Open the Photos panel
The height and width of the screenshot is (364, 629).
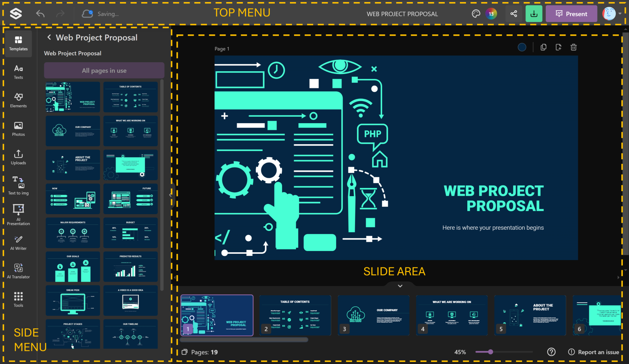(18, 129)
